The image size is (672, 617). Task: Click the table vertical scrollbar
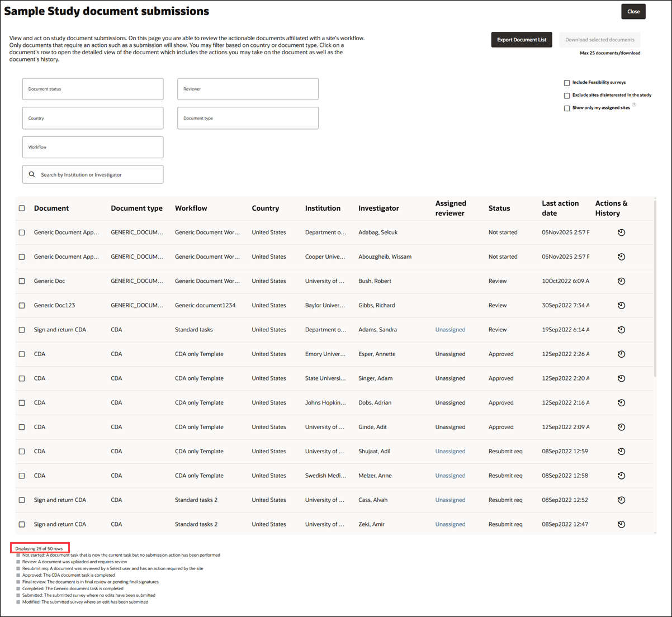tap(655, 288)
